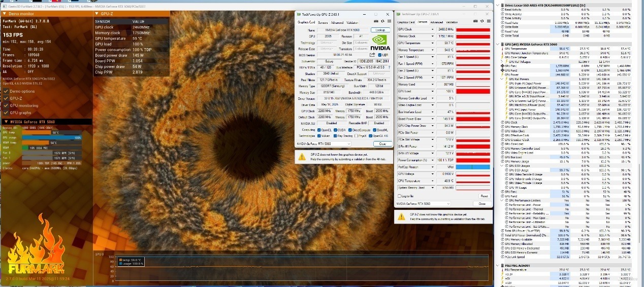Switch to Advanced tab in Graphics Card window
This screenshot has width=644, height=287.
(x=337, y=22)
